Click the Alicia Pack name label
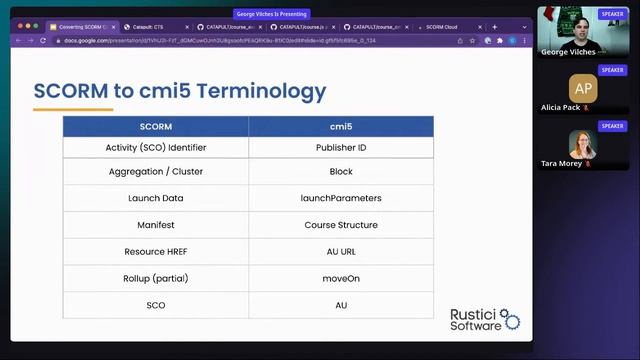The height and width of the screenshot is (360, 640). [560, 108]
